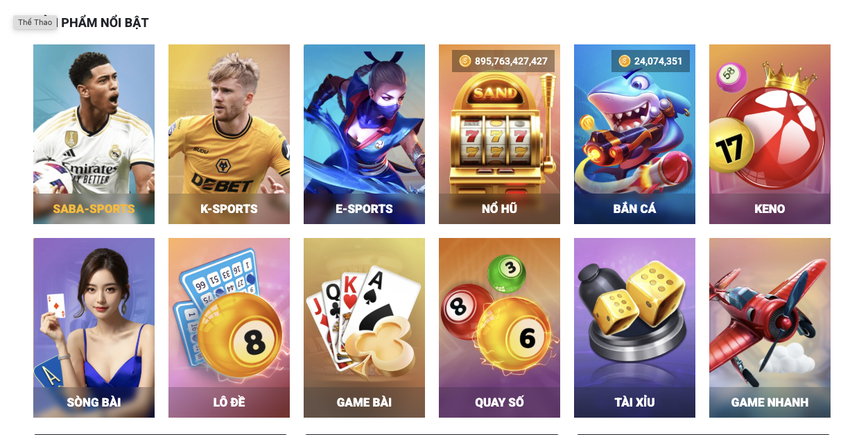Click the SABA-SPORTS label text
Image resolution: width=868 pixels, height=435 pixels.
point(94,209)
